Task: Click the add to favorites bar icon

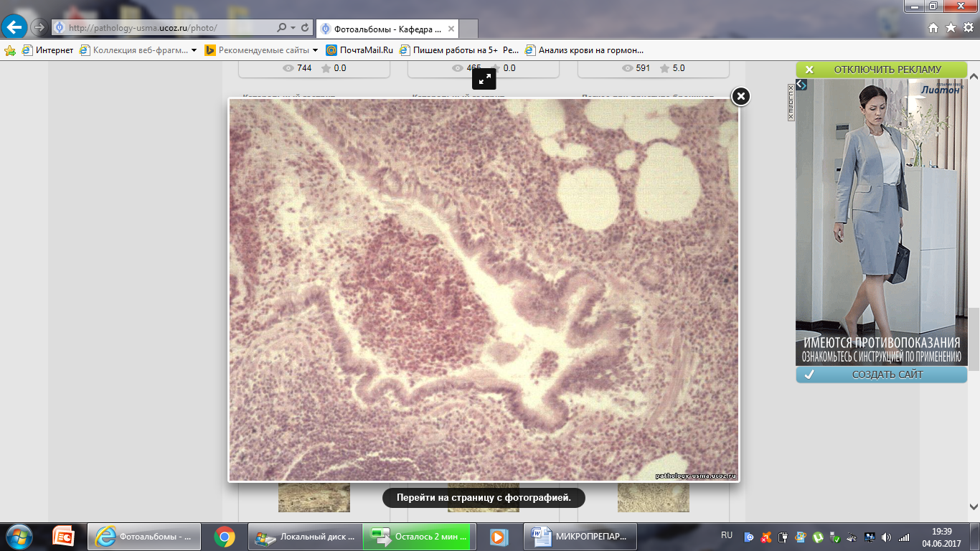Action: [10, 50]
